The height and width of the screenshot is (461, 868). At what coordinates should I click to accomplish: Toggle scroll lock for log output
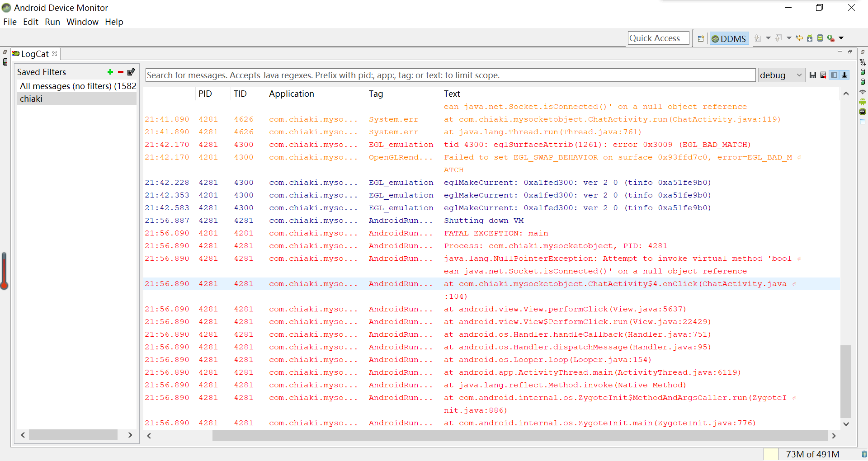[x=844, y=75]
